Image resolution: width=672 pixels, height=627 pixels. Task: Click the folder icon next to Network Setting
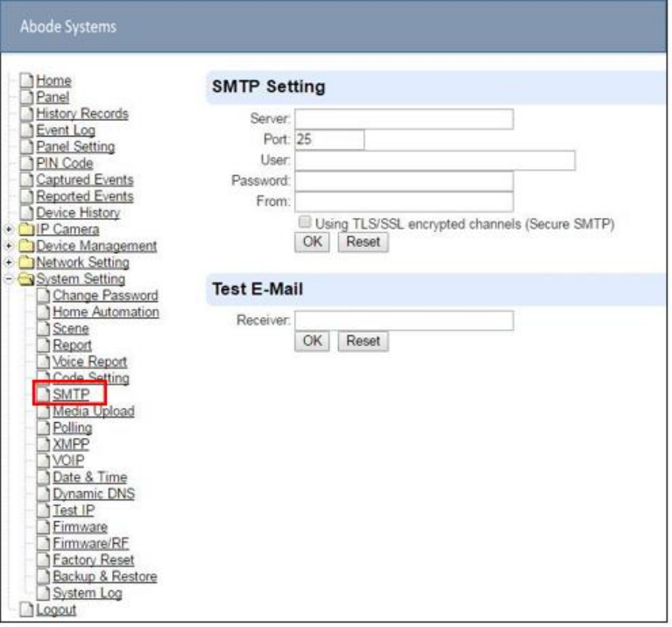(x=26, y=263)
